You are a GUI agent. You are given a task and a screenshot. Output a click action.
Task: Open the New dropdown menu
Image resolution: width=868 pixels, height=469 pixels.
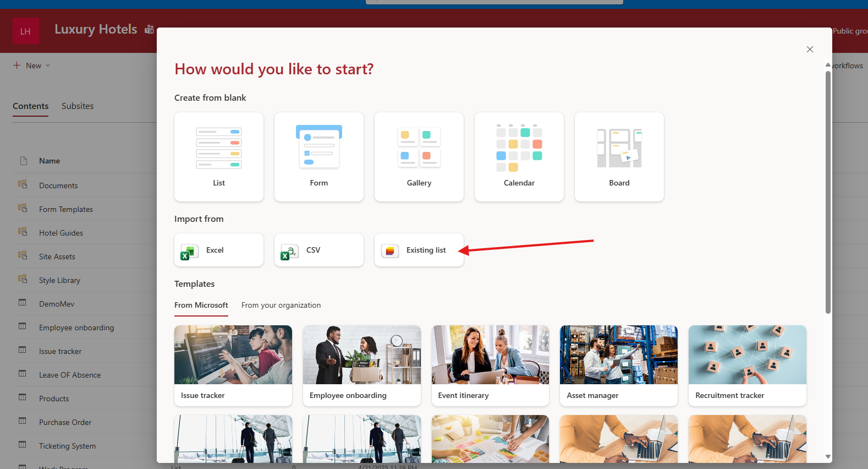coord(32,66)
